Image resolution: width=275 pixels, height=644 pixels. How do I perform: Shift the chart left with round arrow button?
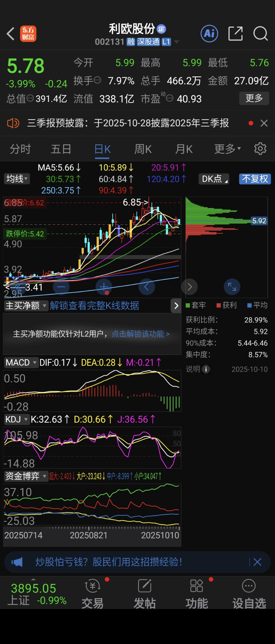[147, 287]
